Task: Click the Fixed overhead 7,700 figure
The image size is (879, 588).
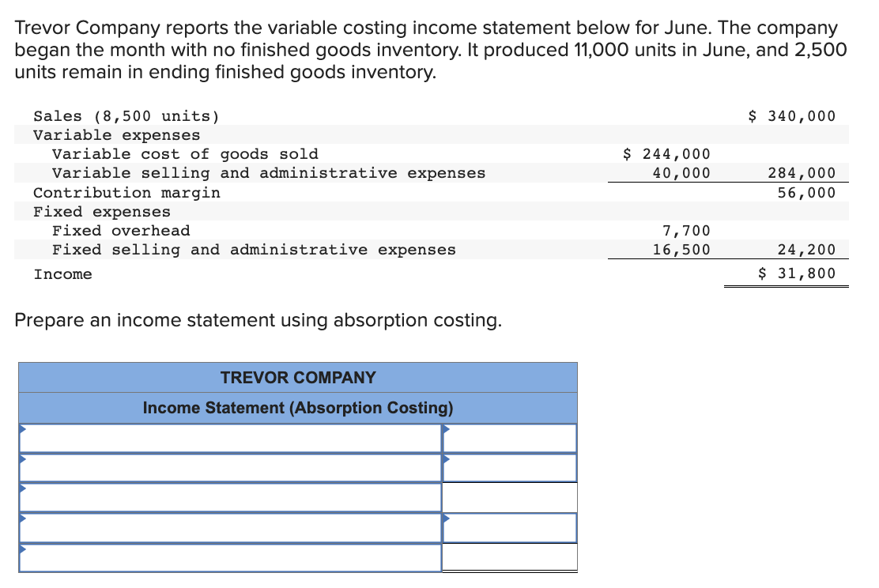Action: [x=696, y=230]
